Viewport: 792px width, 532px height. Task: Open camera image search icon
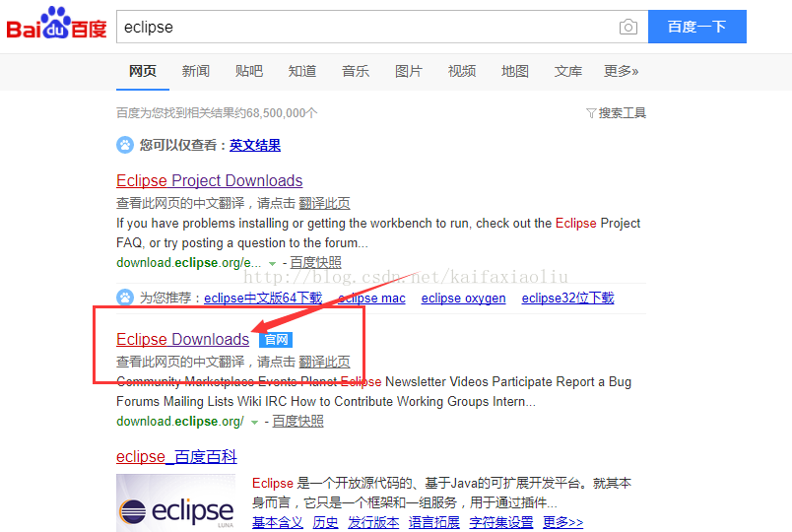pos(627,27)
